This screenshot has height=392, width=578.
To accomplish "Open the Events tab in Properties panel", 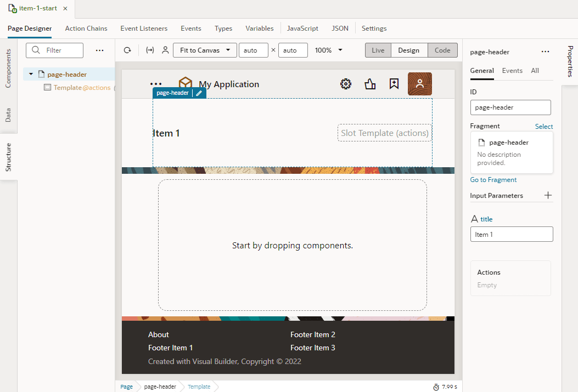I will point(512,70).
